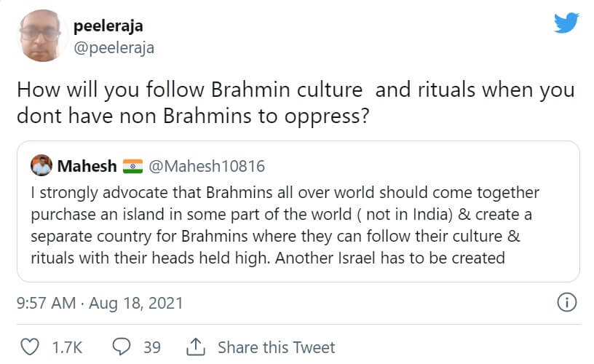Click the share arrow icon
The width and height of the screenshot is (594, 364).
point(195,347)
